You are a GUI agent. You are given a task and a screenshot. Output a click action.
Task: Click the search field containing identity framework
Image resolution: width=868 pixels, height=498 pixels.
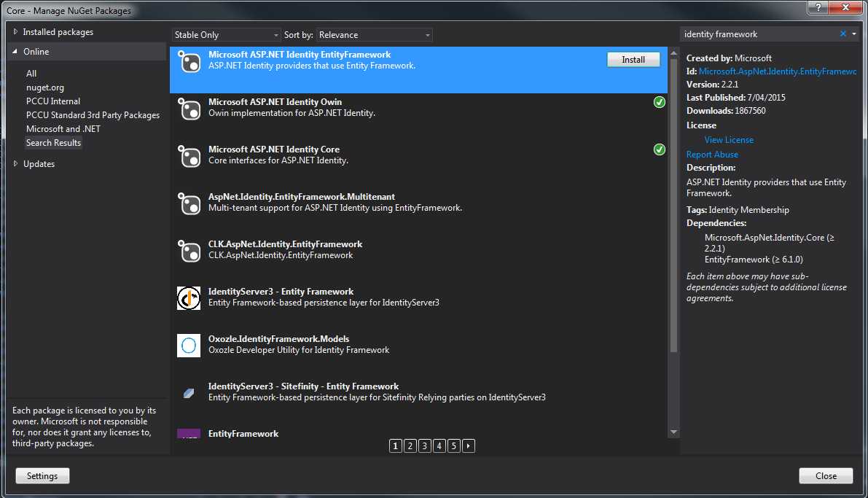pos(759,34)
